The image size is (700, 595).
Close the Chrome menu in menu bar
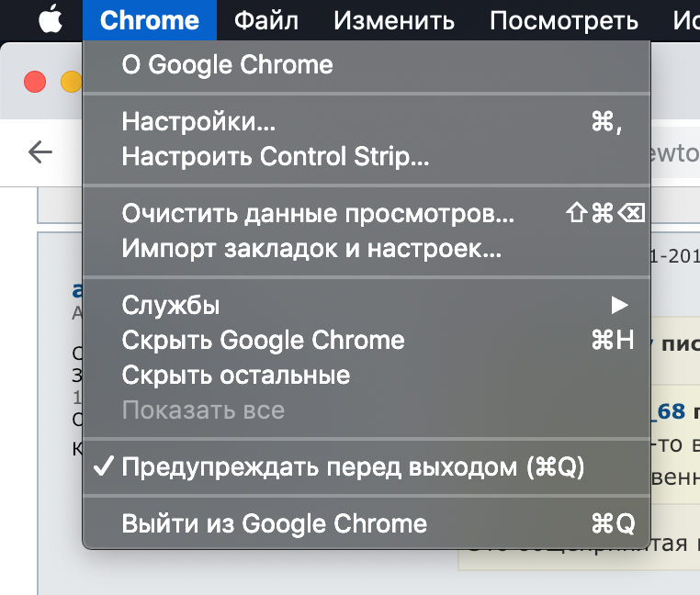150,20
